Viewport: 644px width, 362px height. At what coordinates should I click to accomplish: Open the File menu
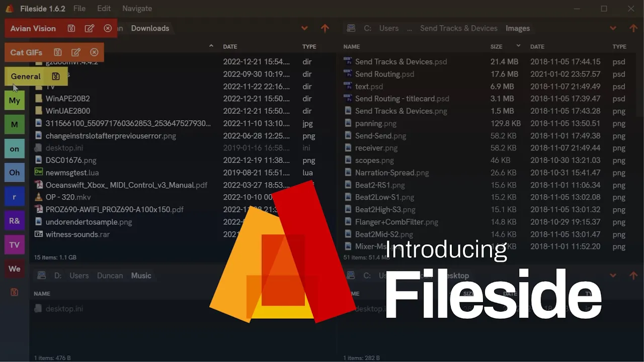tap(79, 9)
